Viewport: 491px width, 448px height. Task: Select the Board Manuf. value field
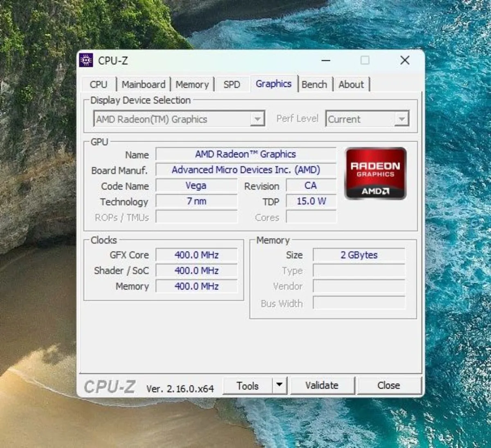(245, 170)
